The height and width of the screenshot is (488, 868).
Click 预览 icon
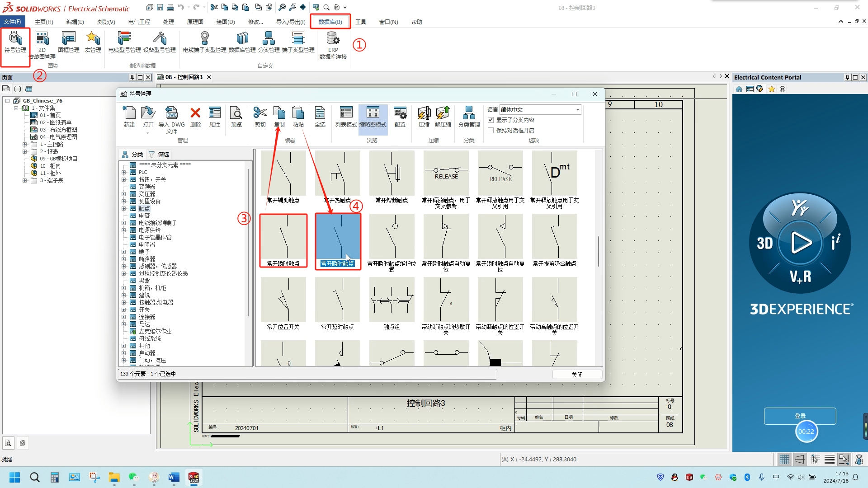pyautogui.click(x=236, y=117)
